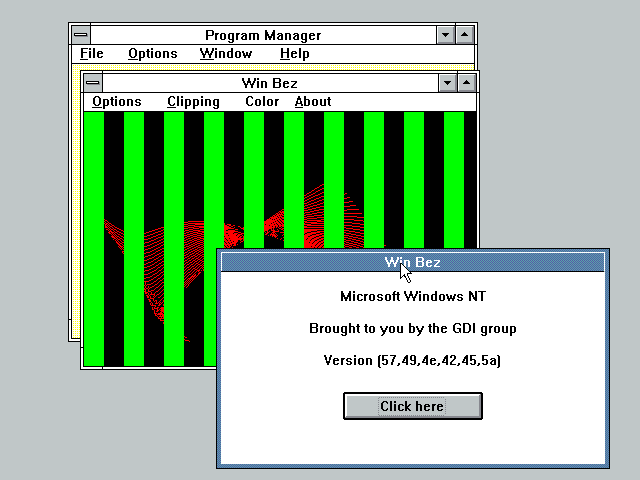Open Win Bez About menu

pos(313,102)
